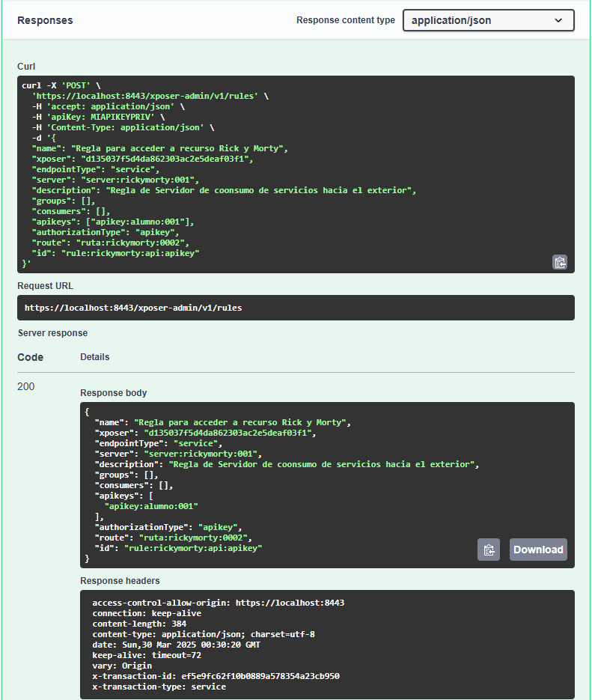
Task: Click the Response content type label
Action: [x=345, y=20]
